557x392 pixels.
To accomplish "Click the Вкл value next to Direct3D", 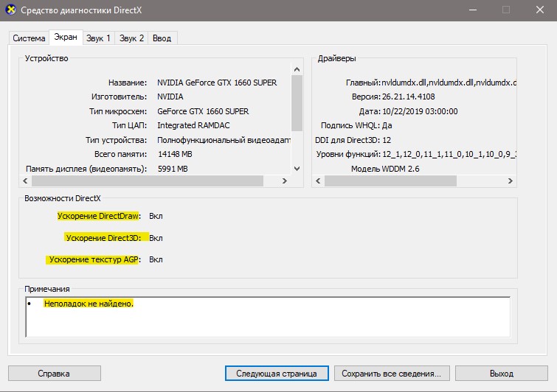I will point(156,238).
